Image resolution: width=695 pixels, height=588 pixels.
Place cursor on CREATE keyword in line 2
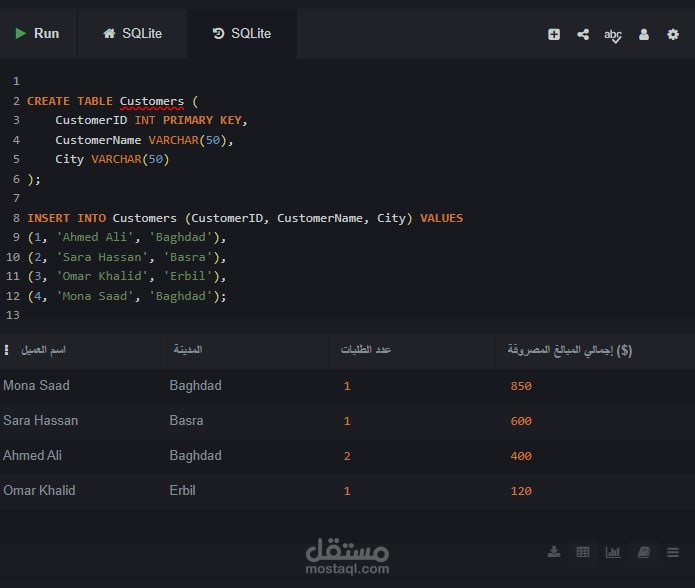(48, 101)
